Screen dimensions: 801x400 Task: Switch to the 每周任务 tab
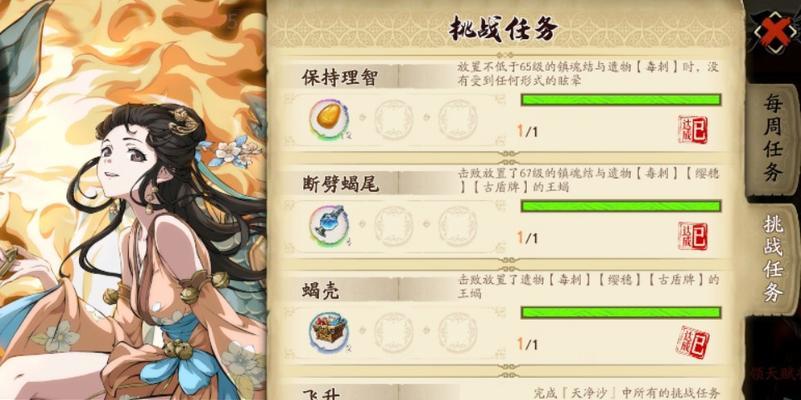point(774,138)
